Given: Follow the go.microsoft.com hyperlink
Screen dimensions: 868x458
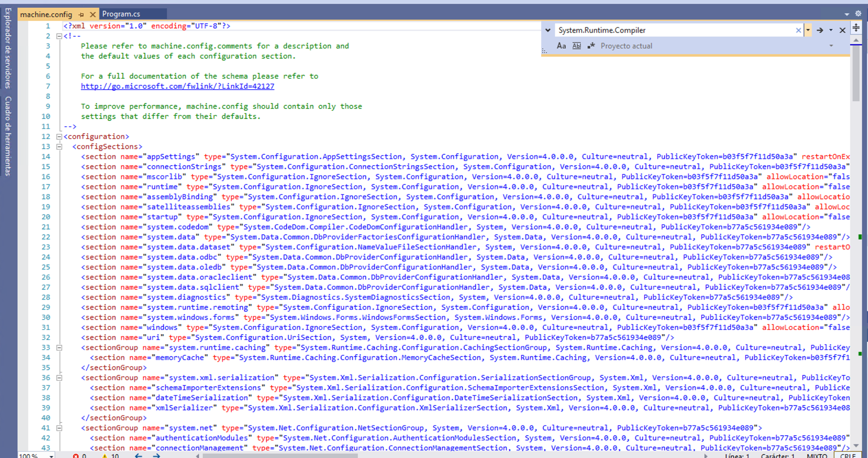Looking at the screenshot, I should pyautogui.click(x=177, y=86).
